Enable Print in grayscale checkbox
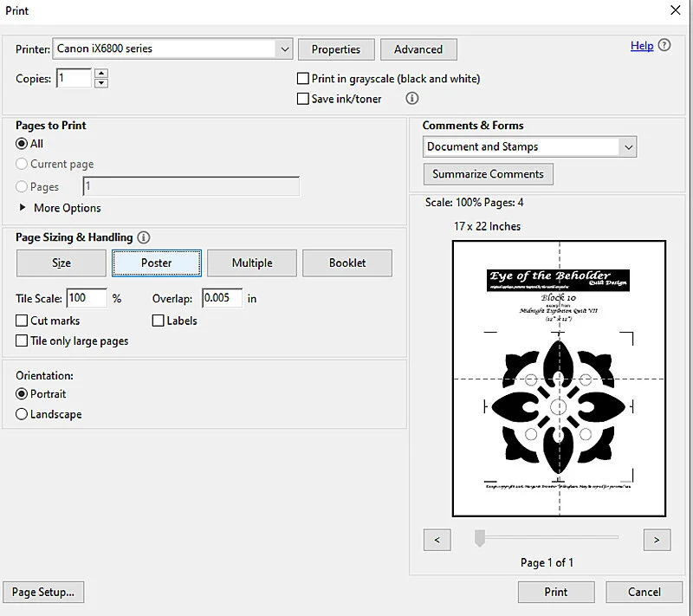Image resolution: width=693 pixels, height=616 pixels. click(302, 79)
